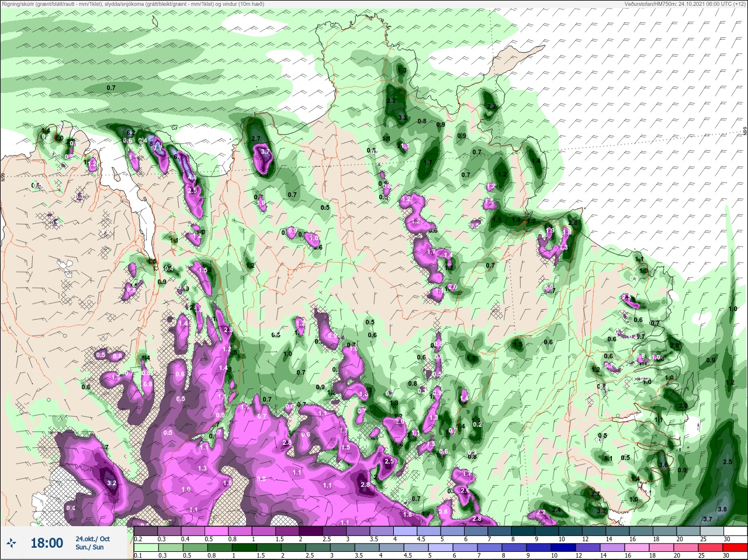Pick the lower legend swatch starting at 0.1
The height and width of the screenshot is (560, 748).
tap(146, 548)
